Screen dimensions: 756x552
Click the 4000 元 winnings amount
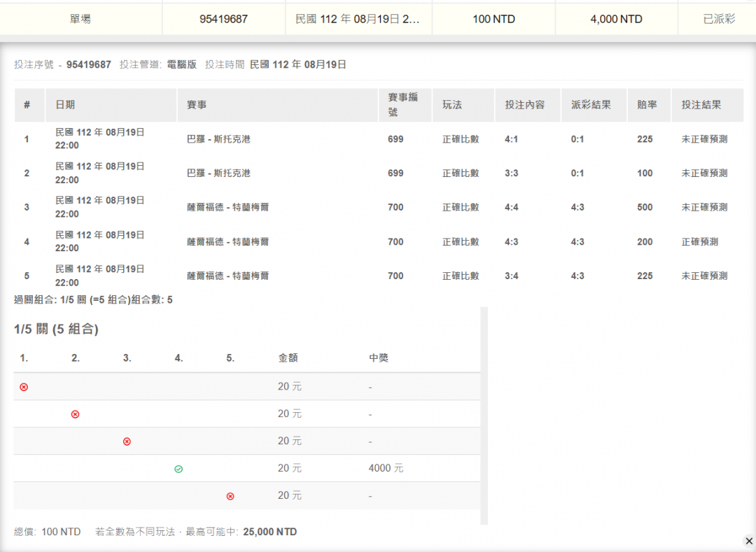386,468
